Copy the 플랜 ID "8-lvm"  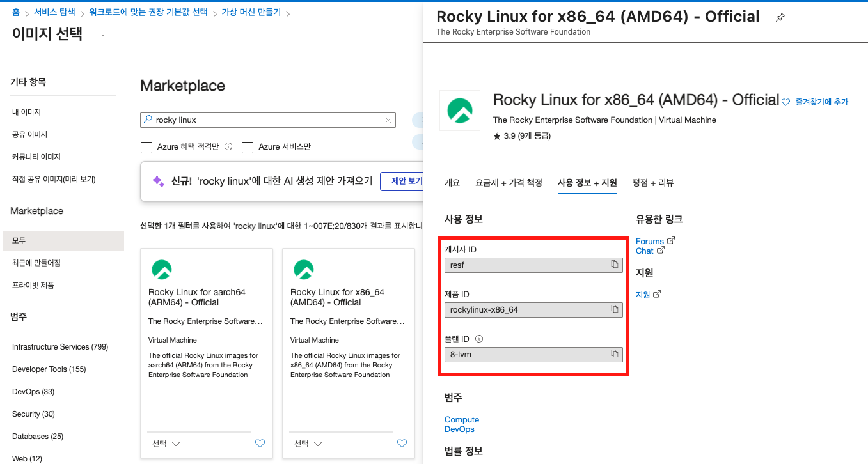(616, 353)
